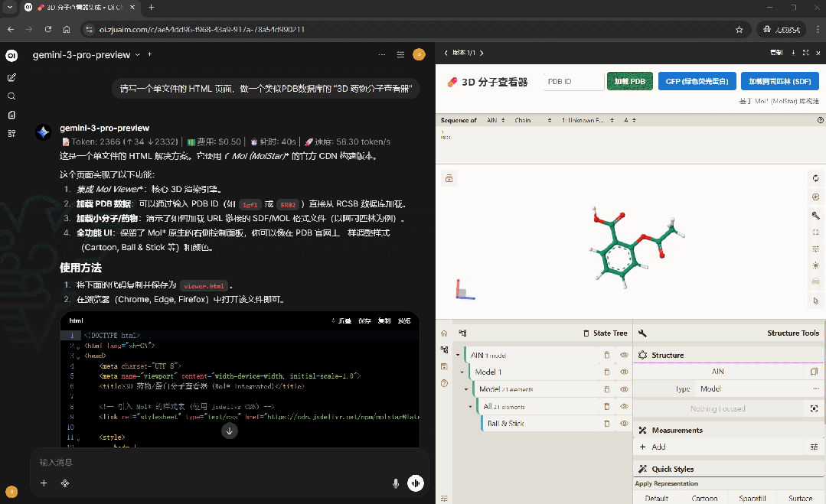Apply Spacefill representation quick style
Screen dimensions: 826x504
point(753,498)
